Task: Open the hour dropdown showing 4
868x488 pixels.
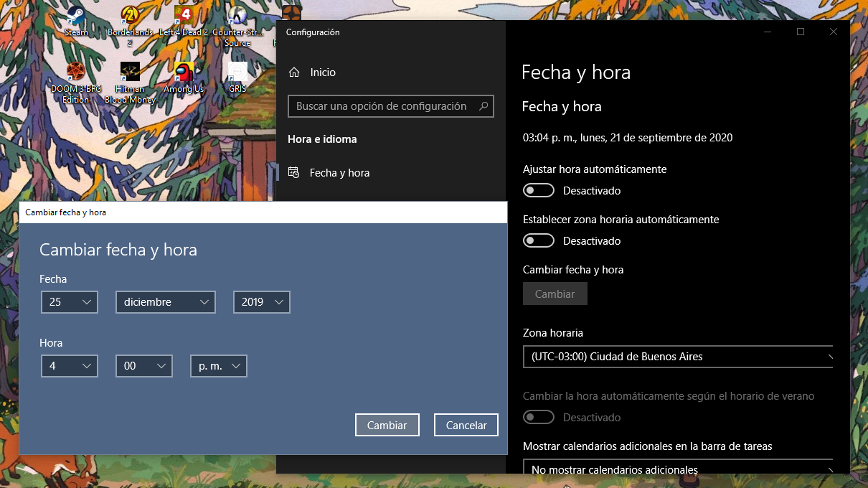Action: (x=70, y=366)
